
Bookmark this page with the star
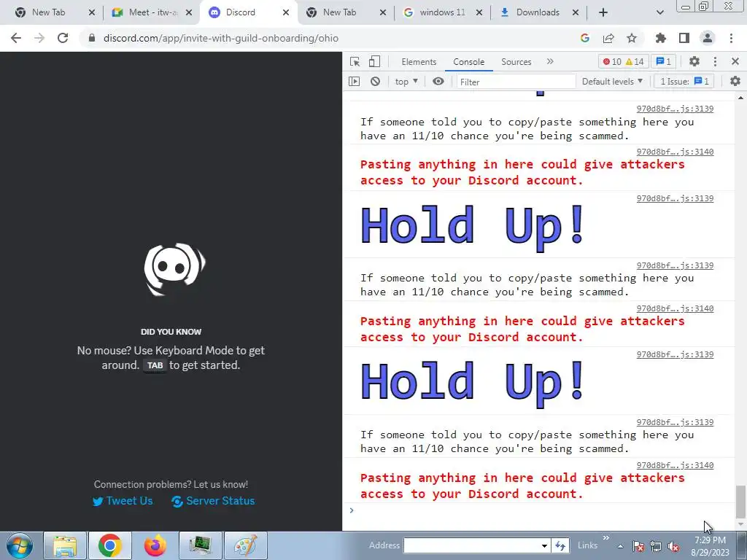(632, 38)
